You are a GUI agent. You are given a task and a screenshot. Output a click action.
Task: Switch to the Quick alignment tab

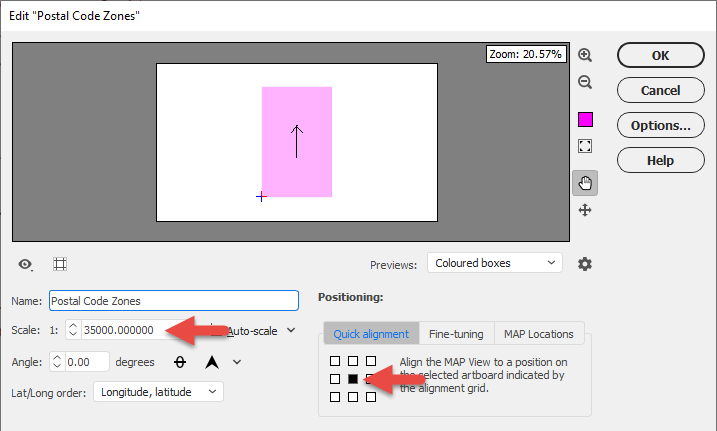tap(371, 334)
